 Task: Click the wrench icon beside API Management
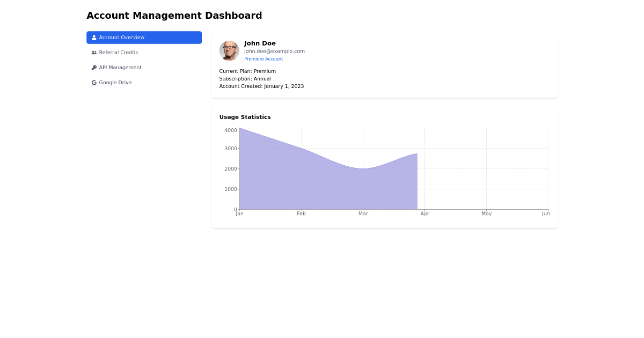point(94,67)
